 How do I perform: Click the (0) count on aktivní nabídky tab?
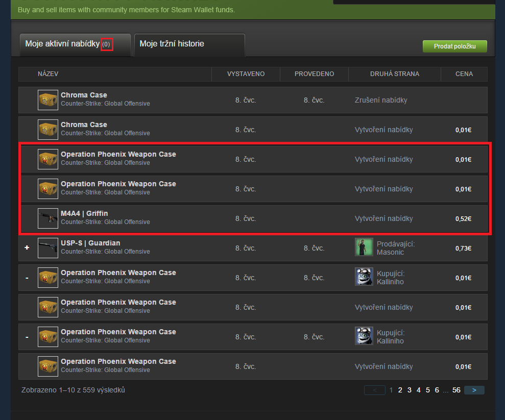106,44
